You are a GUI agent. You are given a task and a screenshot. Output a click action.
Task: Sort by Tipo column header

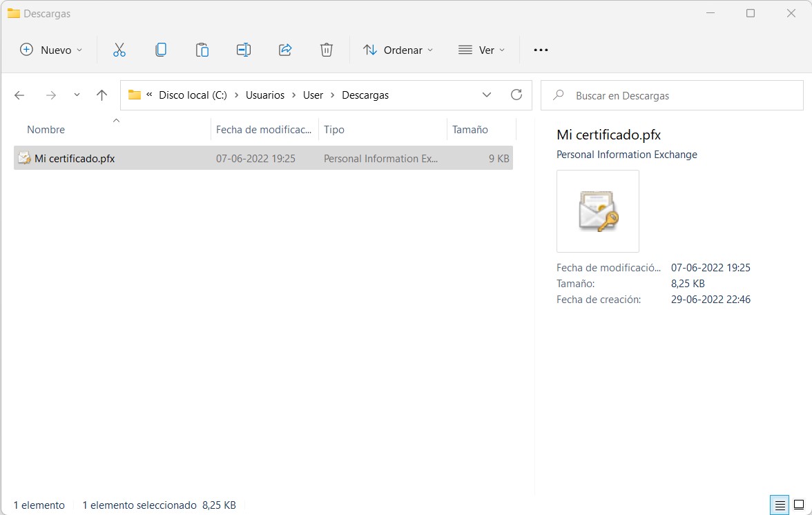[x=334, y=129]
